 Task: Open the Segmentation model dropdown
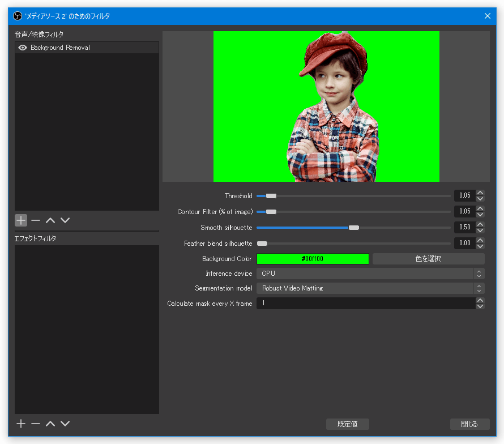pyautogui.click(x=370, y=288)
